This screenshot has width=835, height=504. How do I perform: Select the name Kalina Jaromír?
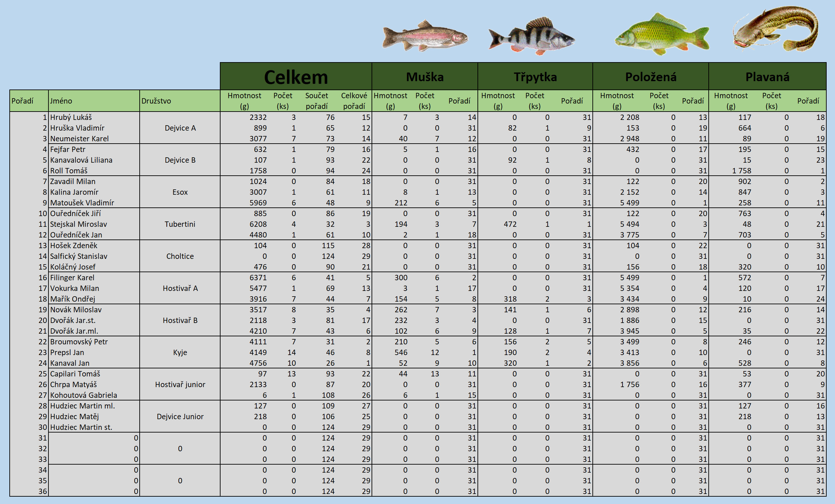pos(74,192)
